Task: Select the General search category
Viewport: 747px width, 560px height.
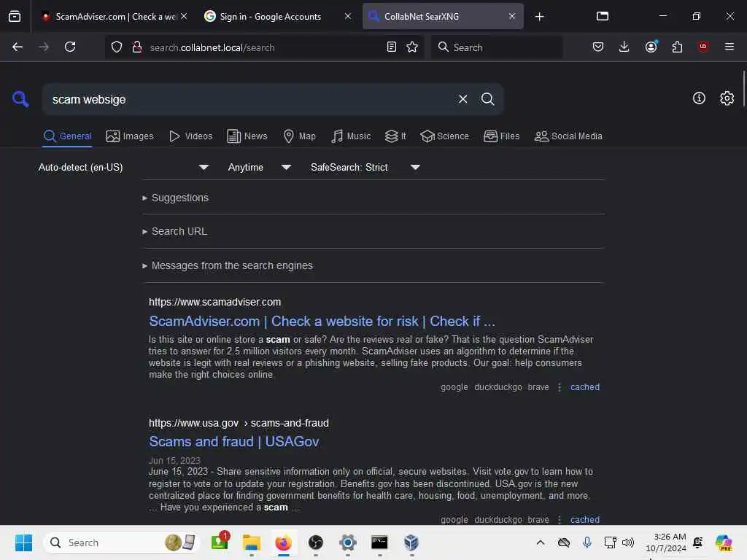Action: [x=67, y=136]
